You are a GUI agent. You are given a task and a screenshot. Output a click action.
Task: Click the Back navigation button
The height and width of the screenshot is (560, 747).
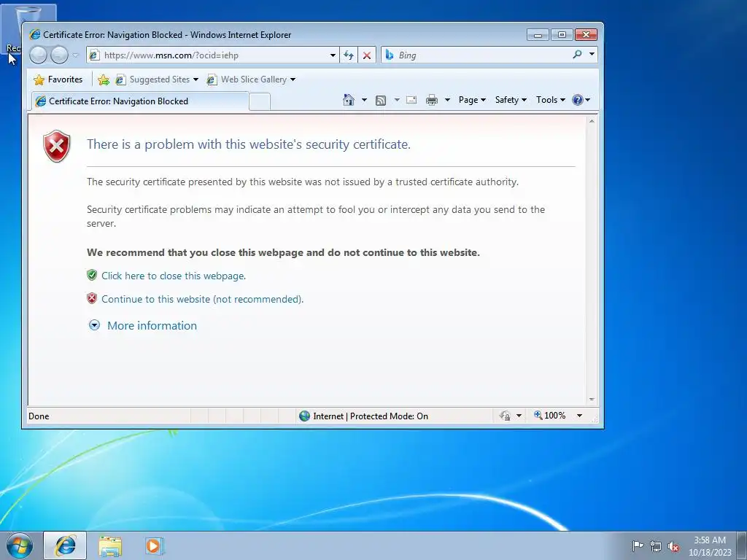pos(38,55)
